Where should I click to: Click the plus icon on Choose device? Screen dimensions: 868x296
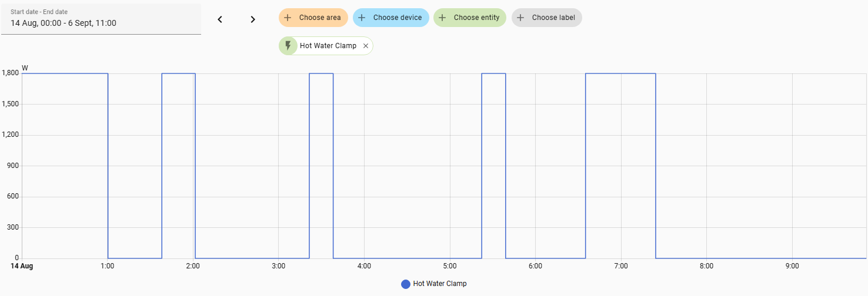point(362,18)
